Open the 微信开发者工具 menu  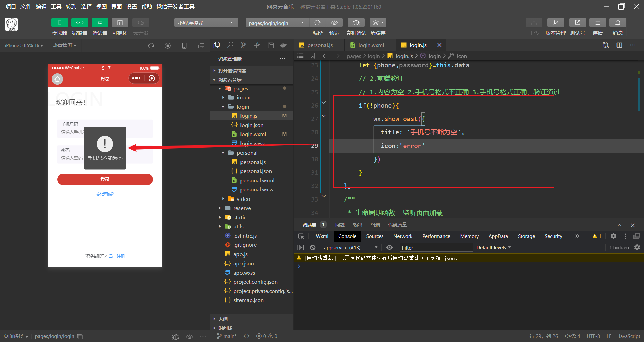pyautogui.click(x=175, y=7)
